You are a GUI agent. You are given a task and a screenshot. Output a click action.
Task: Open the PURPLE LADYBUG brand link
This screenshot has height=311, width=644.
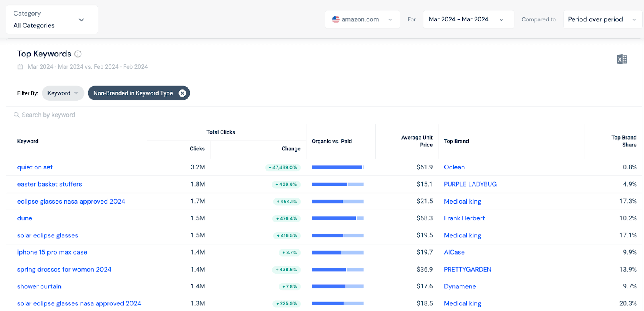(470, 184)
